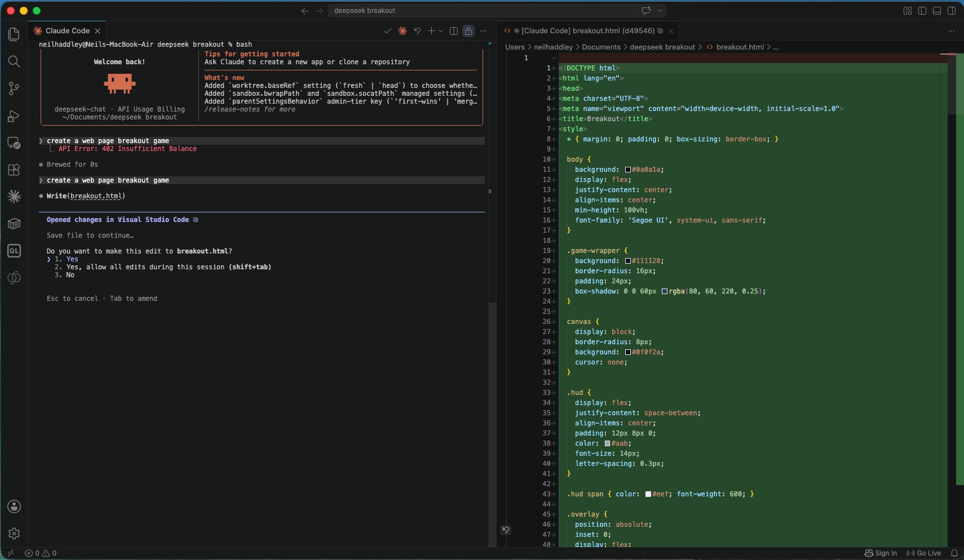Open the Accounts menu icon
Image resolution: width=964 pixels, height=560 pixels.
14,506
